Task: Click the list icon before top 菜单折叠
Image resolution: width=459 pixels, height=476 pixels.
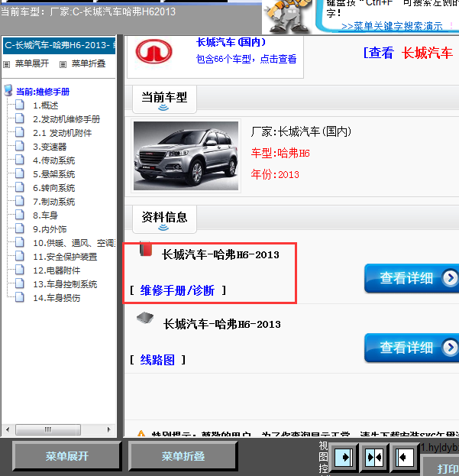Action: click(x=63, y=64)
